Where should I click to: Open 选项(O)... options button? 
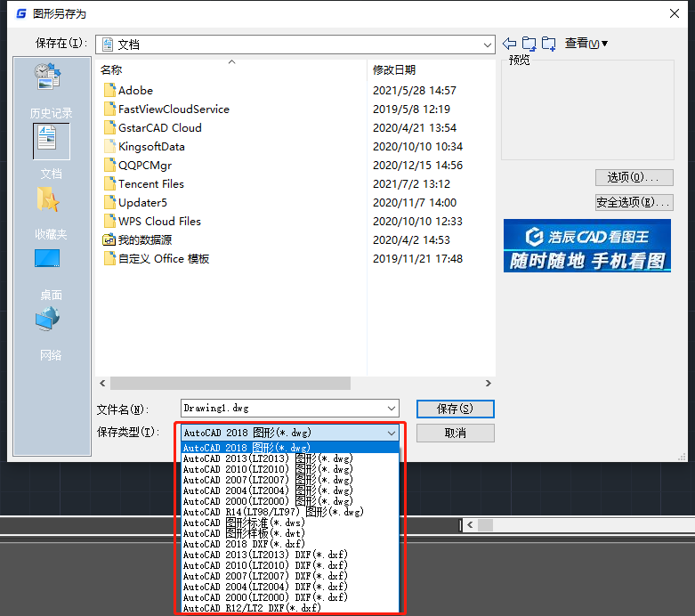634,177
